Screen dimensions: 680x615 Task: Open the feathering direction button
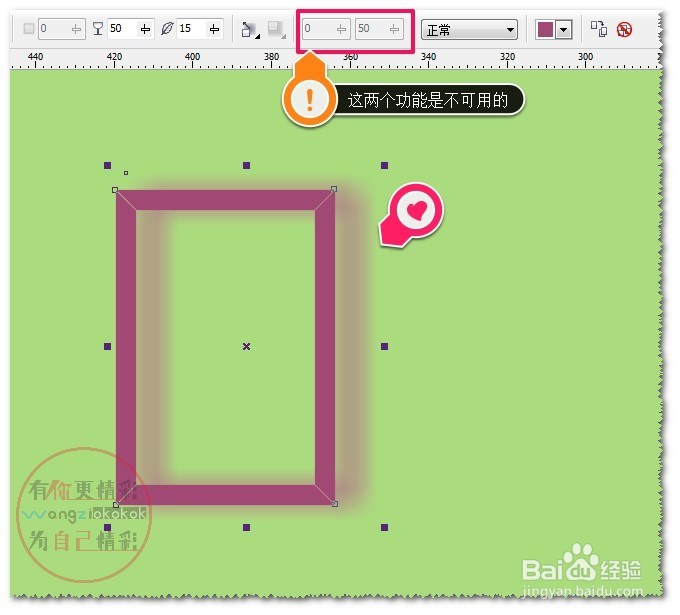tap(249, 29)
